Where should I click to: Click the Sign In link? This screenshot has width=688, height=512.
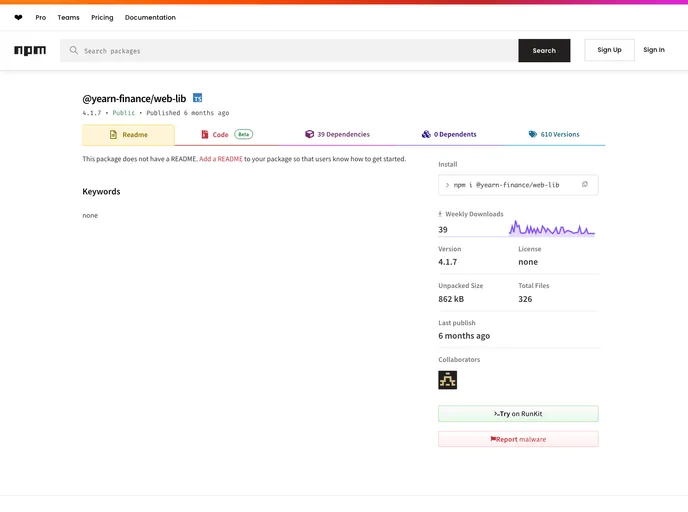click(x=654, y=50)
